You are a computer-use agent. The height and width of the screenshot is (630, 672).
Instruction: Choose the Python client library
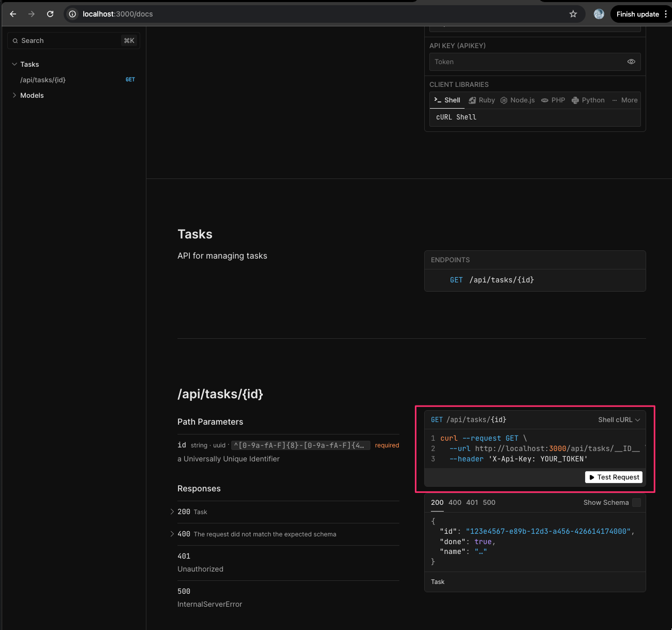click(588, 100)
